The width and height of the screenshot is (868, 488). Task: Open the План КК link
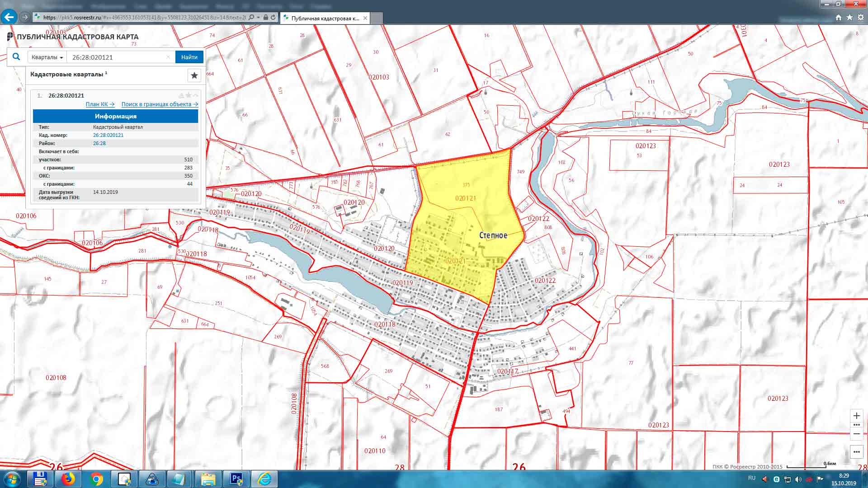point(100,104)
